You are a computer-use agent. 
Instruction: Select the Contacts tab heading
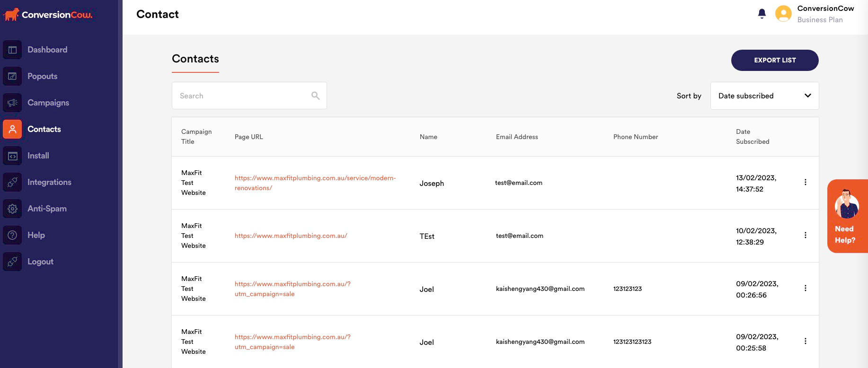(x=195, y=59)
